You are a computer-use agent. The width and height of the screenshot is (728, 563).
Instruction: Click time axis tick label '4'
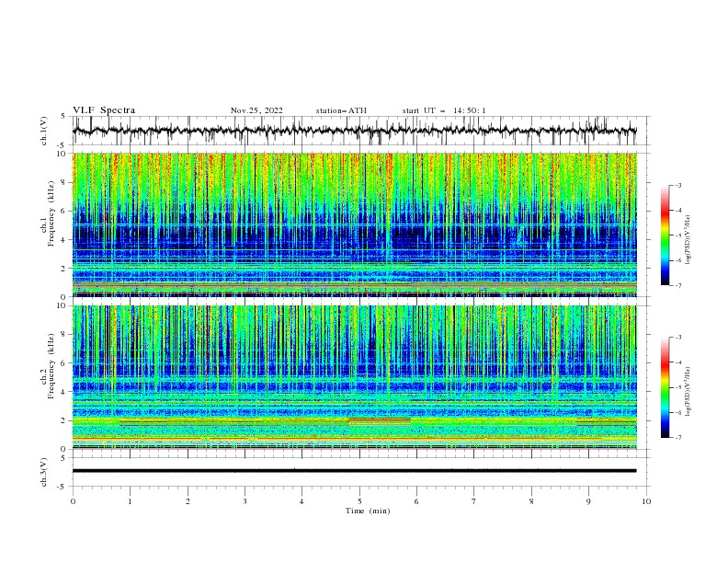pyautogui.click(x=302, y=501)
